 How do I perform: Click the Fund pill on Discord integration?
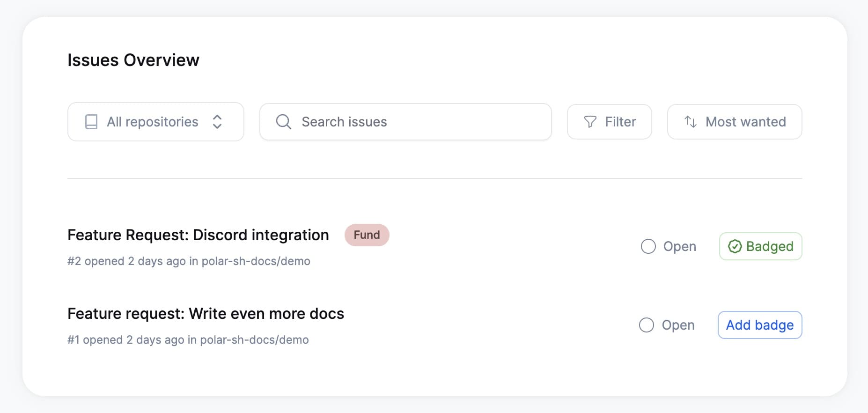point(367,235)
